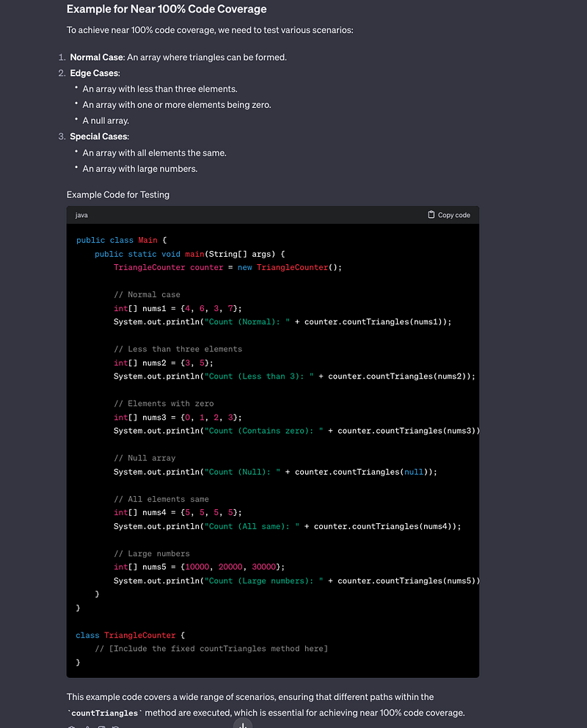587x728 pixels.
Task: Click the println 'Count (Large numbers): ' line
Action: [x=296, y=580]
